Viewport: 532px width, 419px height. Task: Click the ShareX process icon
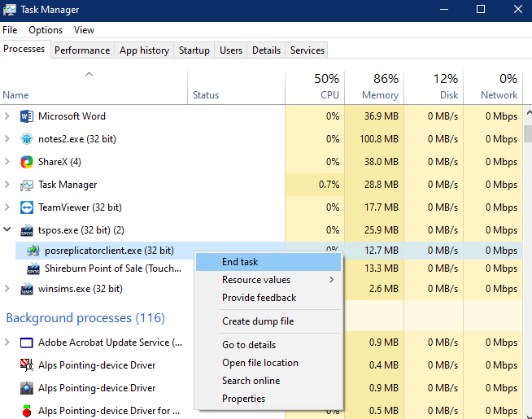(x=27, y=162)
